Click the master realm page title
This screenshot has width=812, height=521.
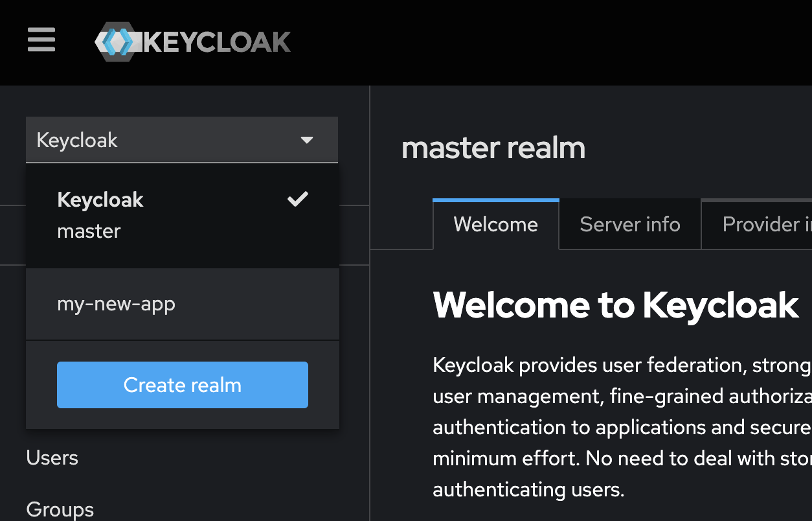tap(493, 148)
